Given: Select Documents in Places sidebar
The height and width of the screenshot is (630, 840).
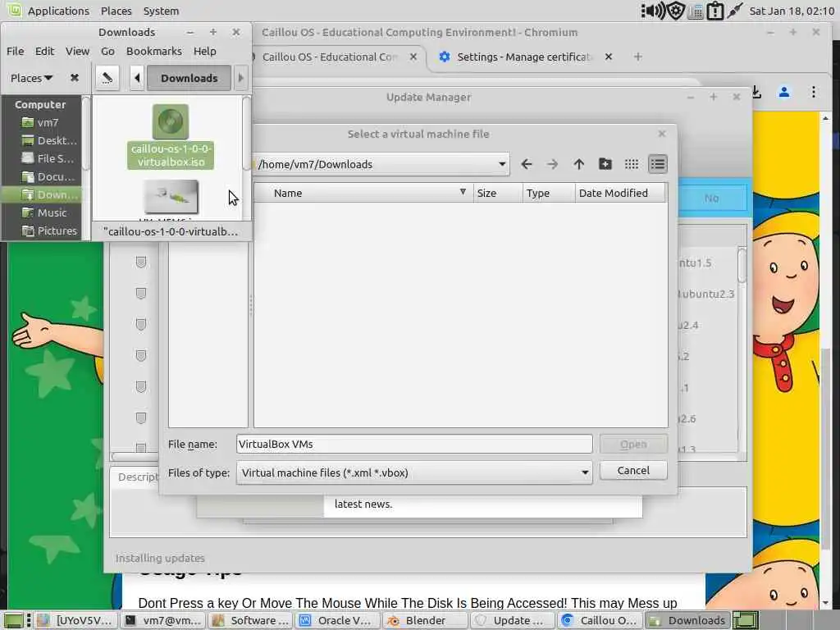Looking at the screenshot, I should 41,177.
